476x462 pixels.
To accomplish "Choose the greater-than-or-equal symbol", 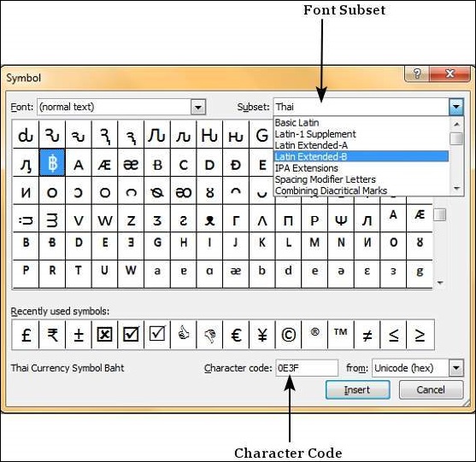I will click(420, 335).
